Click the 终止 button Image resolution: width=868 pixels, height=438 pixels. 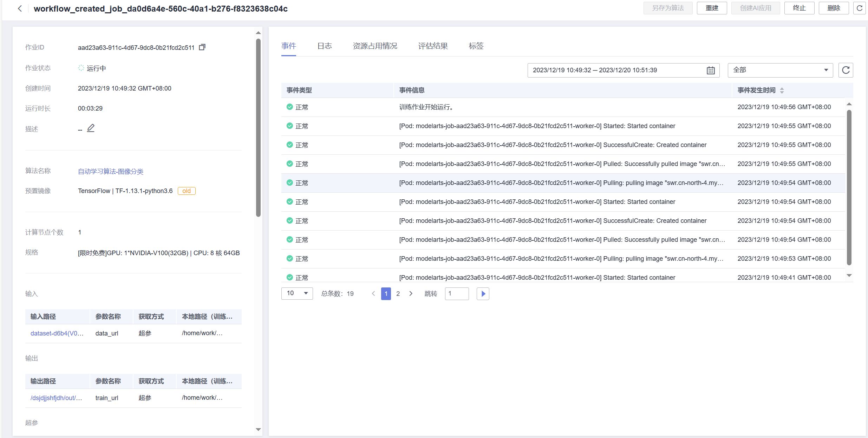point(799,8)
